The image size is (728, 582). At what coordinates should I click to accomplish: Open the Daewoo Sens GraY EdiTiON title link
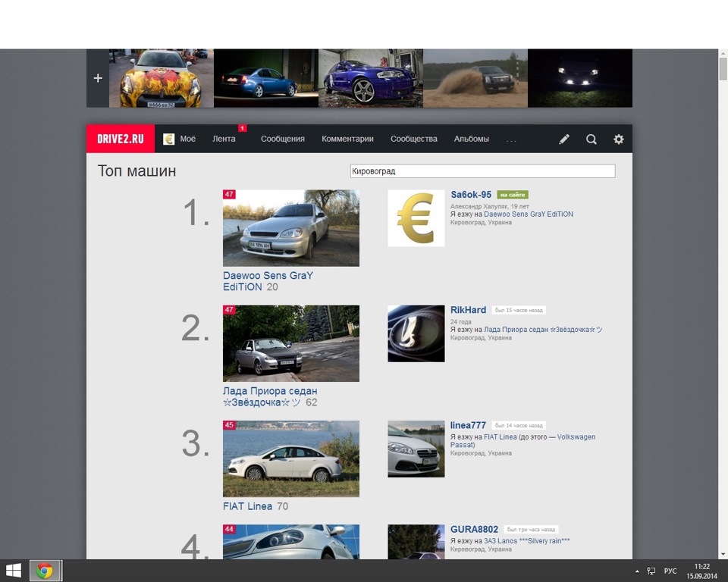(x=268, y=281)
